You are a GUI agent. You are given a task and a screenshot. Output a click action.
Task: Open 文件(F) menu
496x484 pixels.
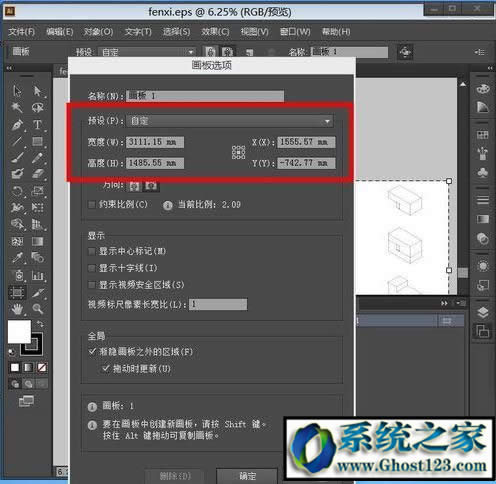click(21, 32)
